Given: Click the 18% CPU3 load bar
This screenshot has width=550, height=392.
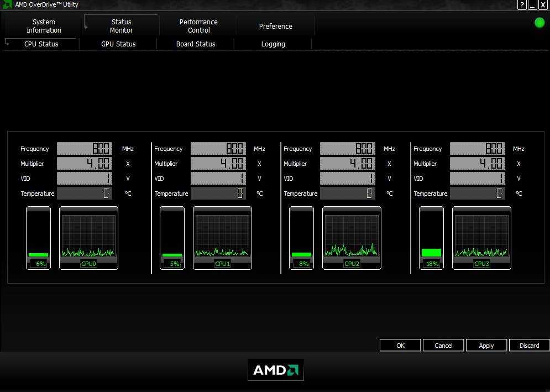Looking at the screenshot, I should point(432,238).
